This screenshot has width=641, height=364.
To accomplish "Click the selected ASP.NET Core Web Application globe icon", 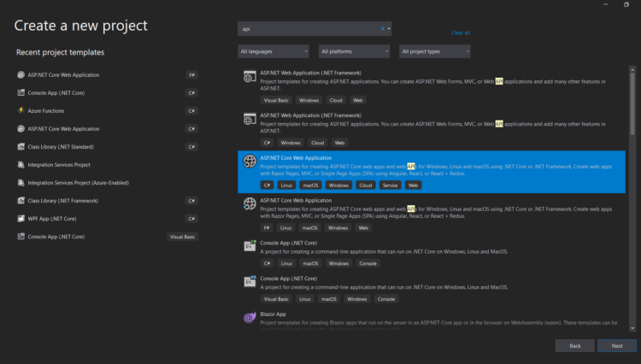I will coord(250,161).
